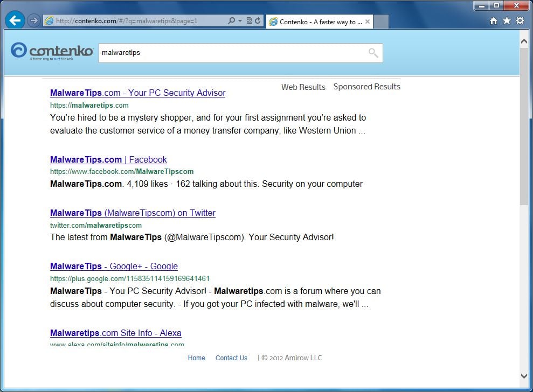Viewport: 533px width, 392px height.
Task: Open the Home footer link
Action: [x=197, y=358]
